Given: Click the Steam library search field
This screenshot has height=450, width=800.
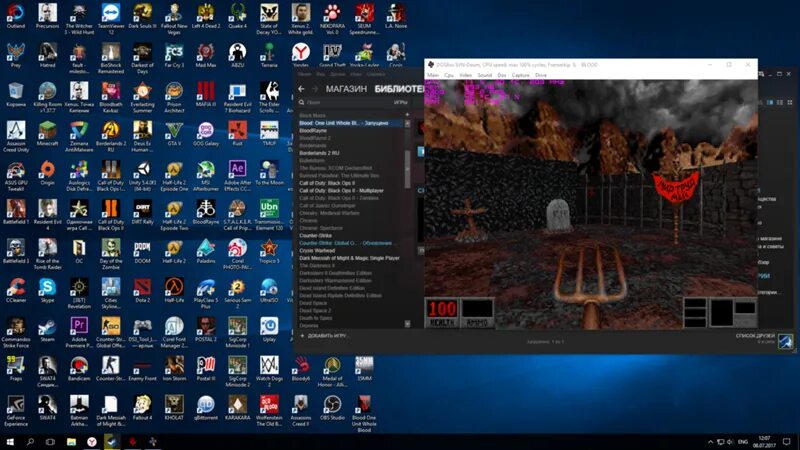Looking at the screenshot, I should (347, 103).
